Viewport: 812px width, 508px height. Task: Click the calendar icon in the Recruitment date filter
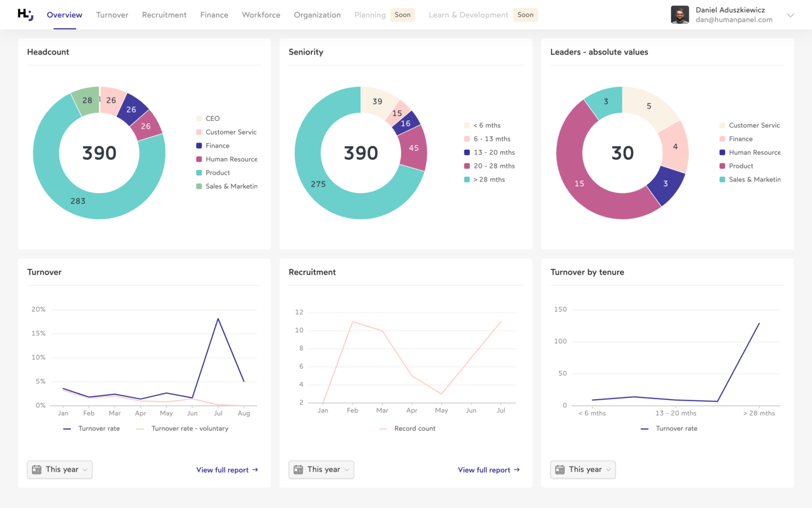tap(298, 469)
